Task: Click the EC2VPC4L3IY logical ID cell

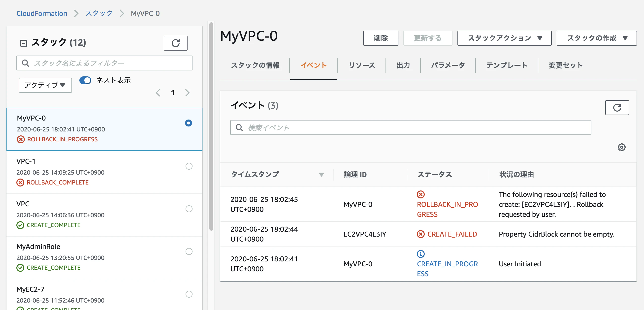Action: [x=365, y=234]
